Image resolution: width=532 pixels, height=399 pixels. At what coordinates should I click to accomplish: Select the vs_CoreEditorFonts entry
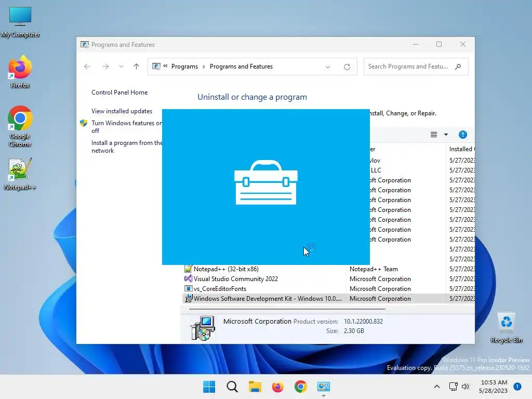pos(328,289)
